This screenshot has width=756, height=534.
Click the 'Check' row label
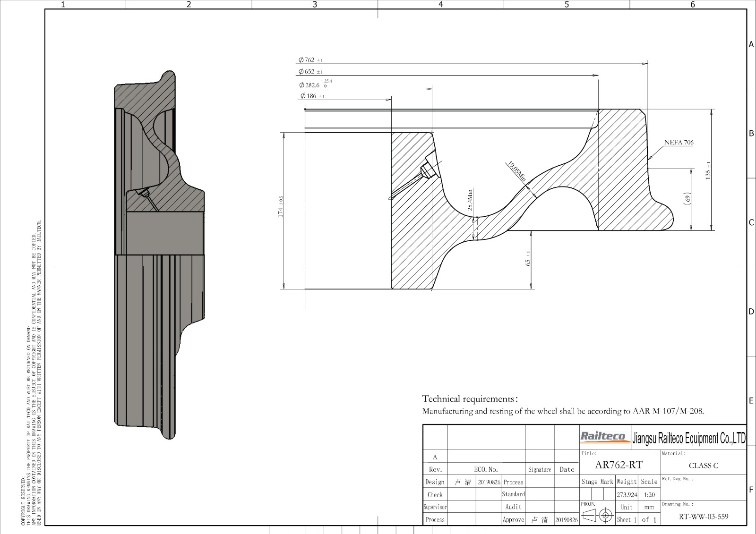(435, 495)
